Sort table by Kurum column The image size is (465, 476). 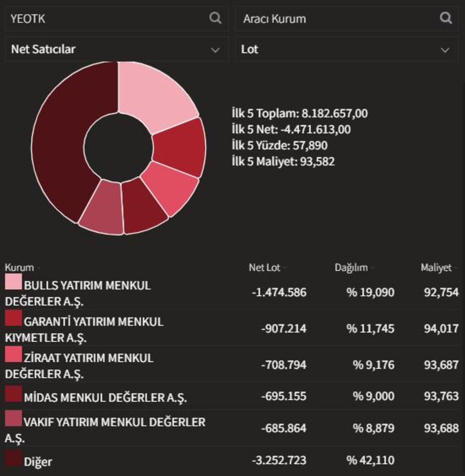(19, 268)
